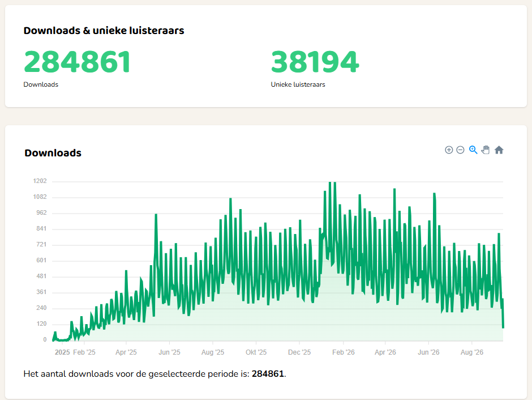Click the x-axis label Jun '25
The image size is (532, 400).
pos(169,352)
